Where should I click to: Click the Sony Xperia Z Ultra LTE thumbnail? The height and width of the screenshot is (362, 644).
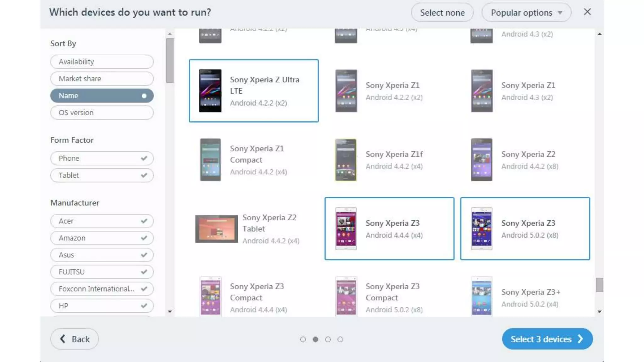[x=210, y=91]
